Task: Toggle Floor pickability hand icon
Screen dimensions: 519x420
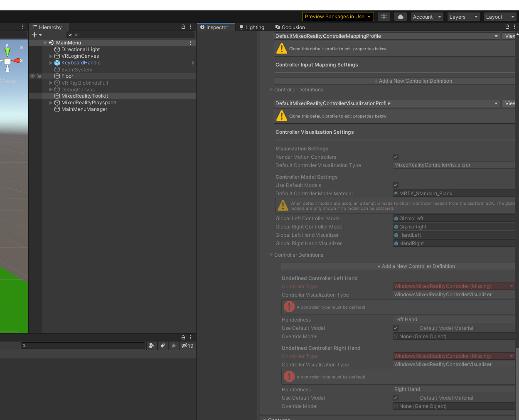Action: pos(39,76)
